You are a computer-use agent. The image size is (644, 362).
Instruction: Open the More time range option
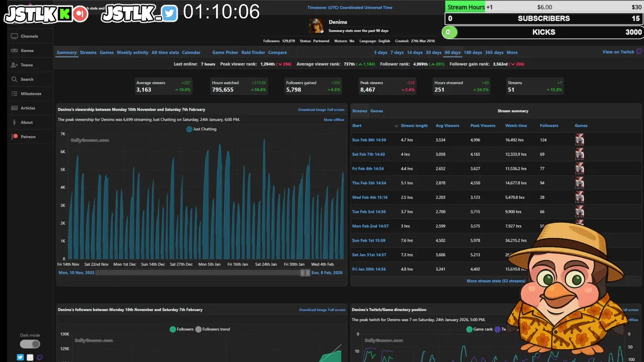coord(512,52)
